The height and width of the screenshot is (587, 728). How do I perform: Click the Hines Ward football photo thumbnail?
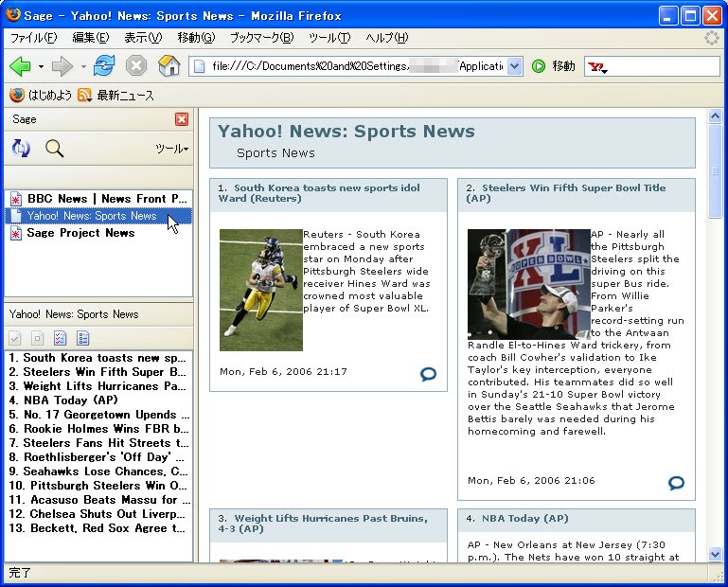click(261, 290)
